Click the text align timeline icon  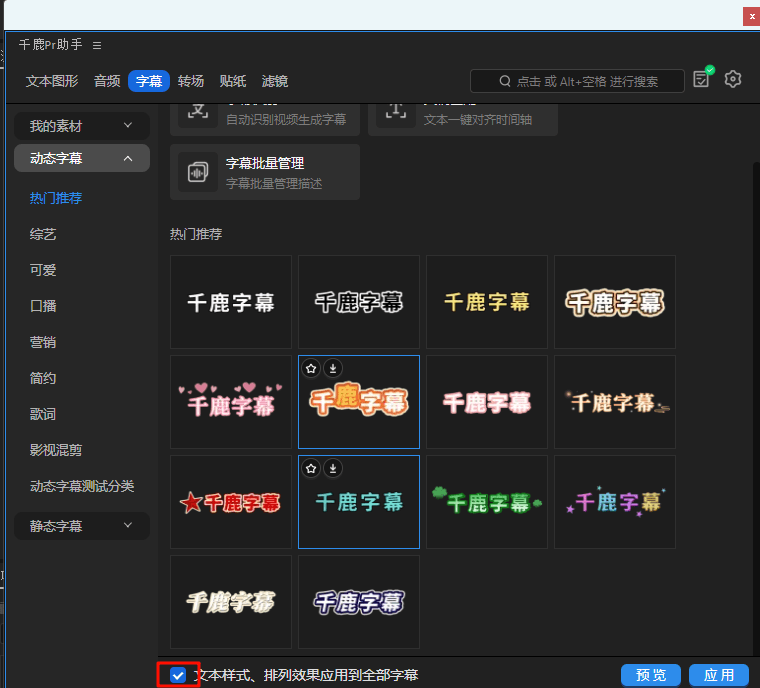[396, 114]
